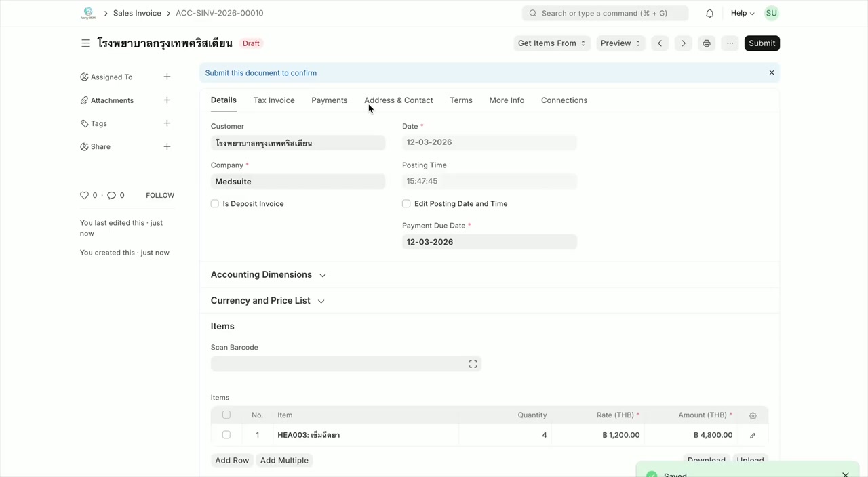Navigate to the previous invoice with the left arrow
Image resolution: width=868 pixels, height=477 pixels.
pyautogui.click(x=659, y=43)
